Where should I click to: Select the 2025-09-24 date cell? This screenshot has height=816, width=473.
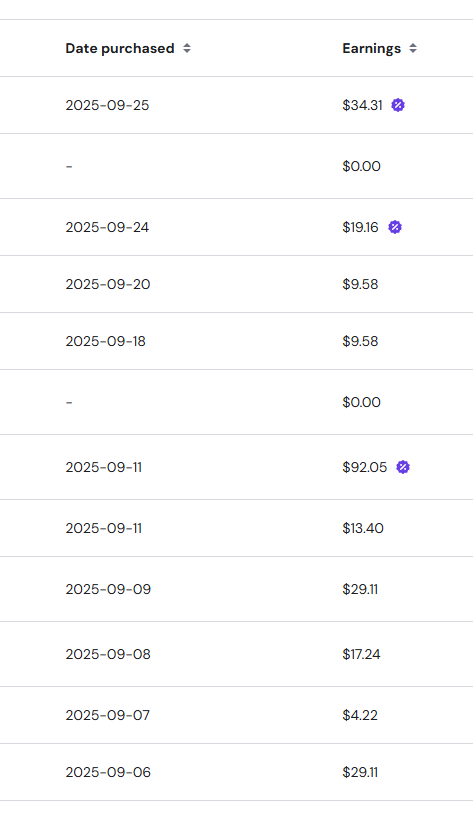pos(107,227)
